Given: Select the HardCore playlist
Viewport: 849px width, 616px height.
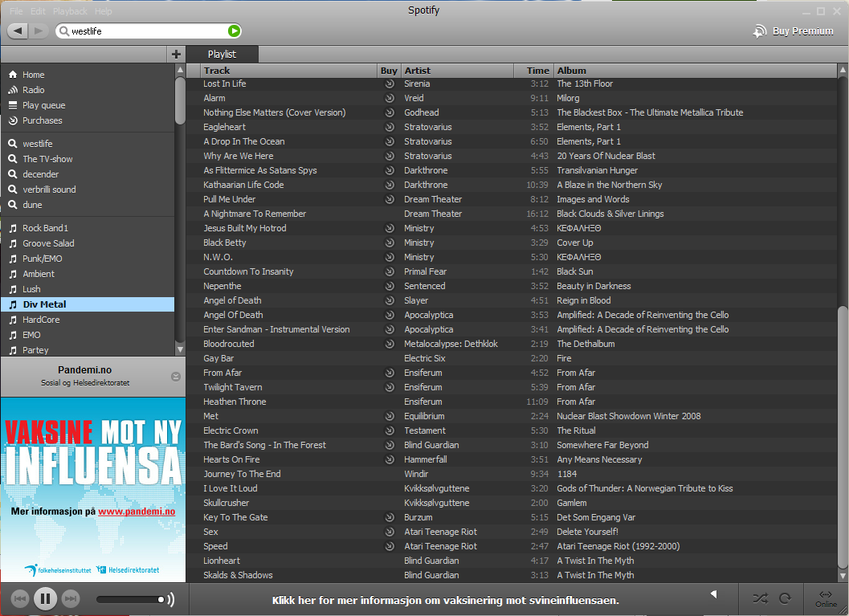Looking at the screenshot, I should tap(41, 320).
